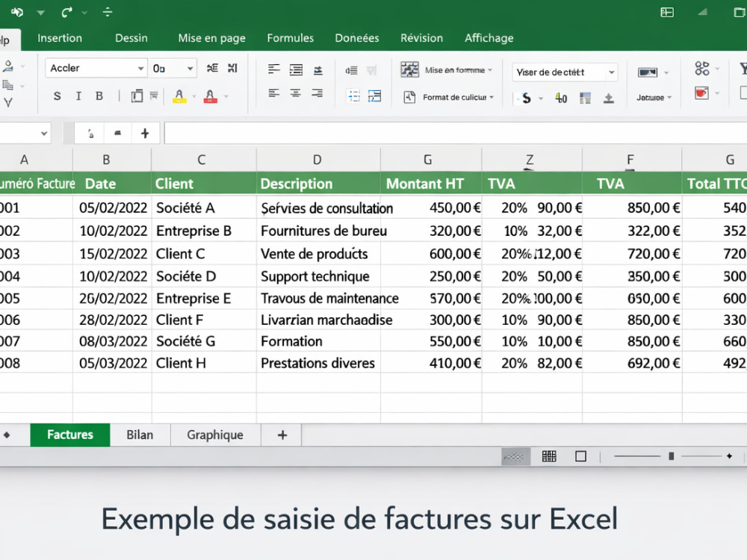Click the decrease font size icon
747x560 pixels.
(232, 68)
